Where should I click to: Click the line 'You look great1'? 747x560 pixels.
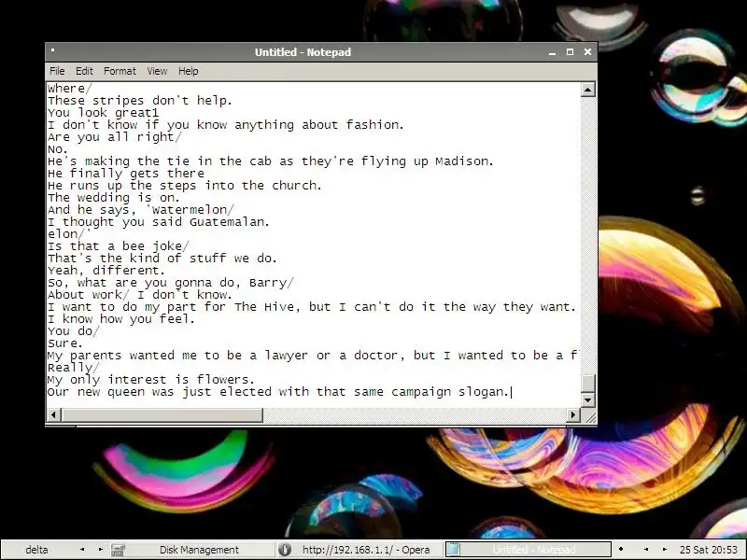click(103, 113)
